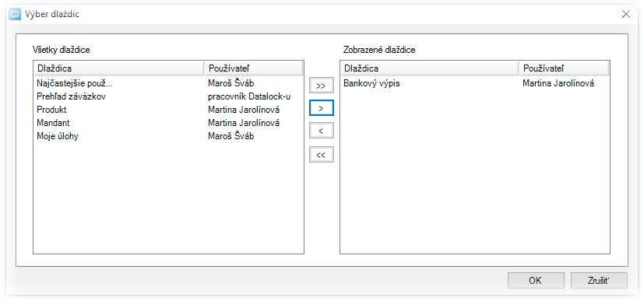This screenshot has height=301, width=644.
Task: Click the move selected right '>' button
Action: tap(321, 108)
